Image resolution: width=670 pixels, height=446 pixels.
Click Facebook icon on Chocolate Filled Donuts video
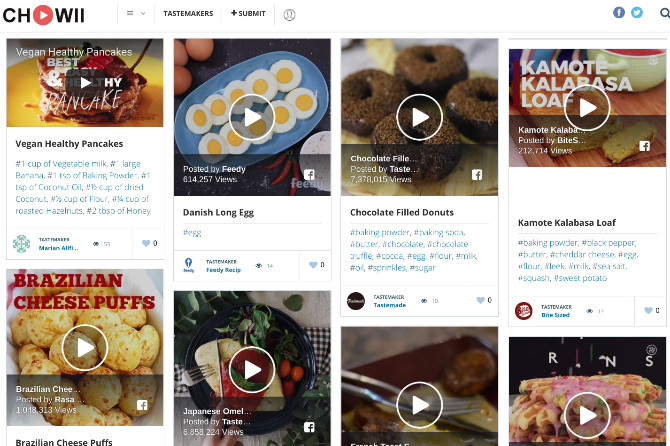coord(477,174)
